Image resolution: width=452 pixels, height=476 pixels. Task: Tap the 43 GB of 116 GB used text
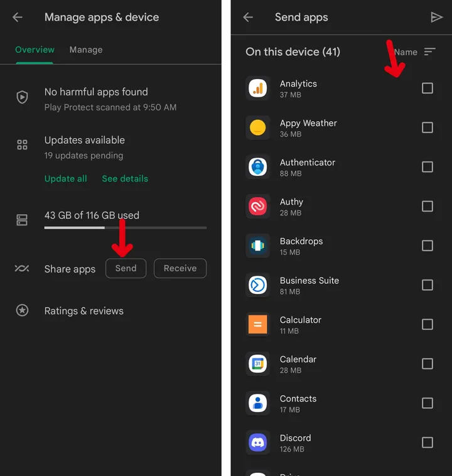(92, 215)
